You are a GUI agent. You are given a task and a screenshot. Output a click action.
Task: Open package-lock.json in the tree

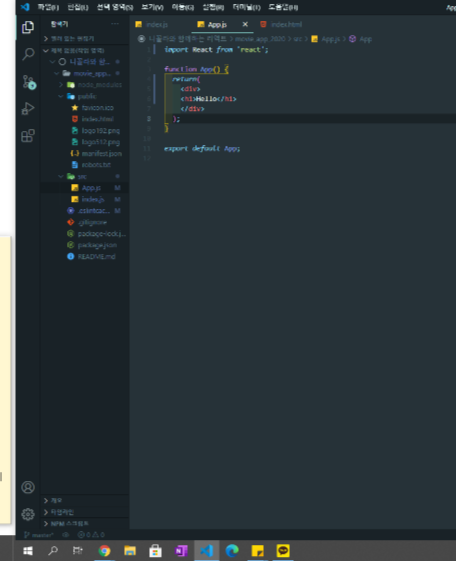84,234
